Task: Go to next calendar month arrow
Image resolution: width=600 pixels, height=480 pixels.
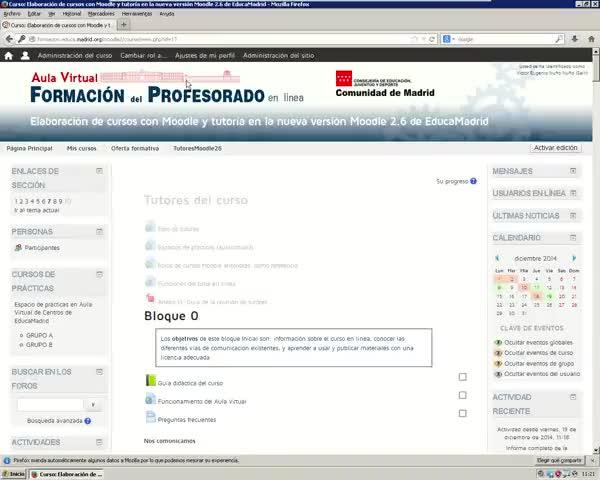Action: [x=574, y=258]
